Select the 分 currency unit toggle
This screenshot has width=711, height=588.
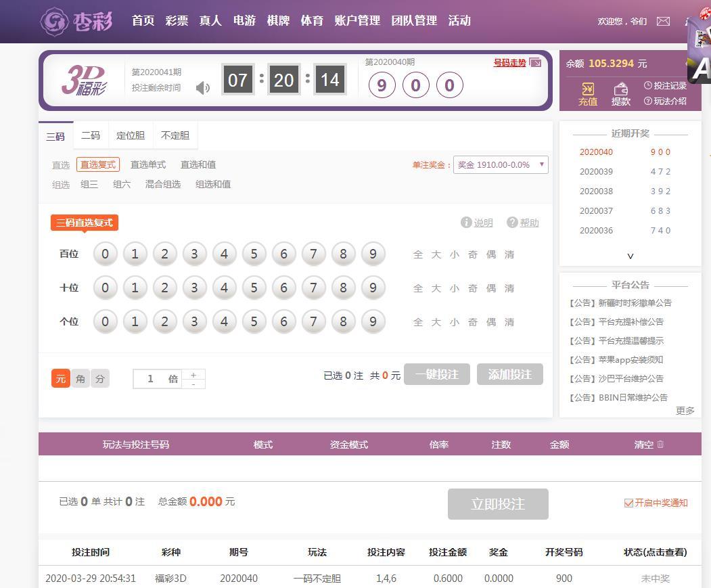tap(100, 379)
